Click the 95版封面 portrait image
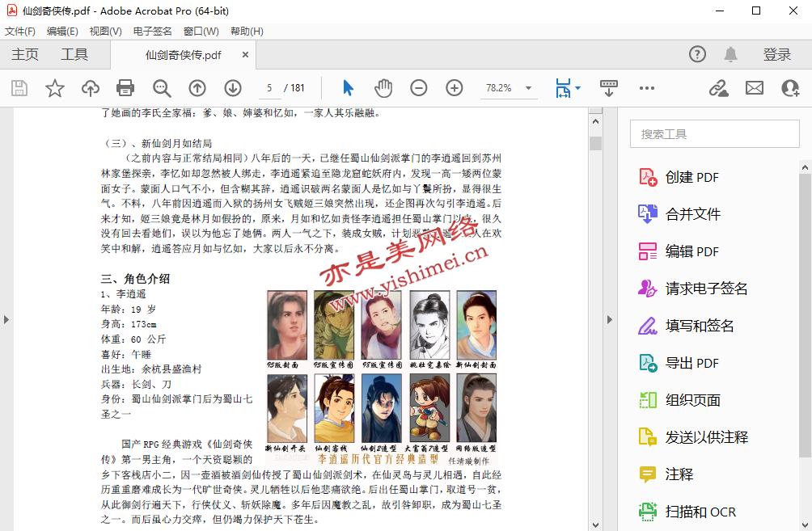Viewport: 812px width, 531px height. [287, 325]
